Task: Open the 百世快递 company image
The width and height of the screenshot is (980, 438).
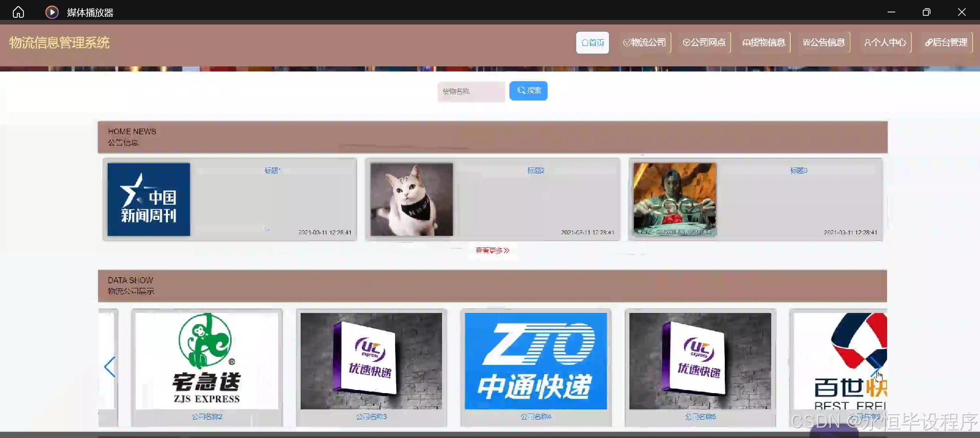Action: (x=840, y=361)
